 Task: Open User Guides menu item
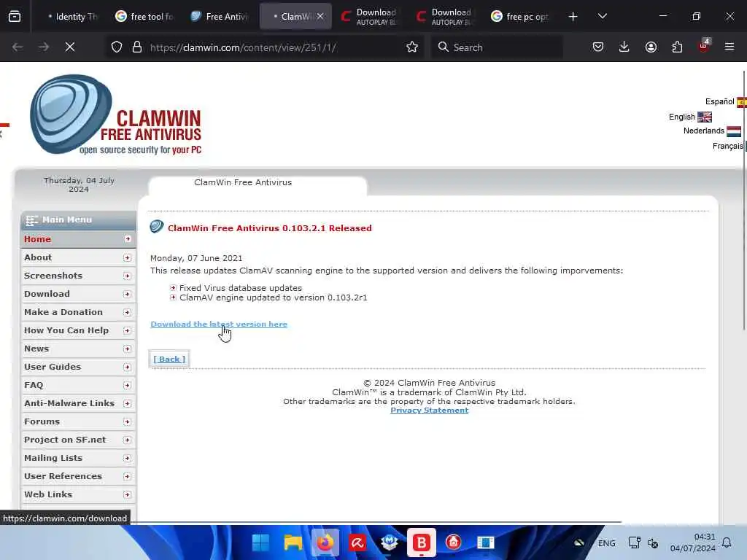tap(78, 367)
